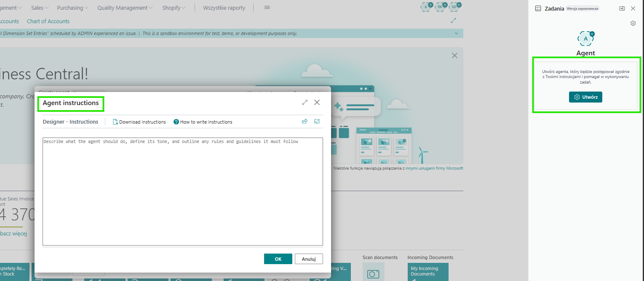Image resolution: width=644 pixels, height=281 pixels.
Task: Click Download instructions
Action: pyautogui.click(x=139, y=122)
